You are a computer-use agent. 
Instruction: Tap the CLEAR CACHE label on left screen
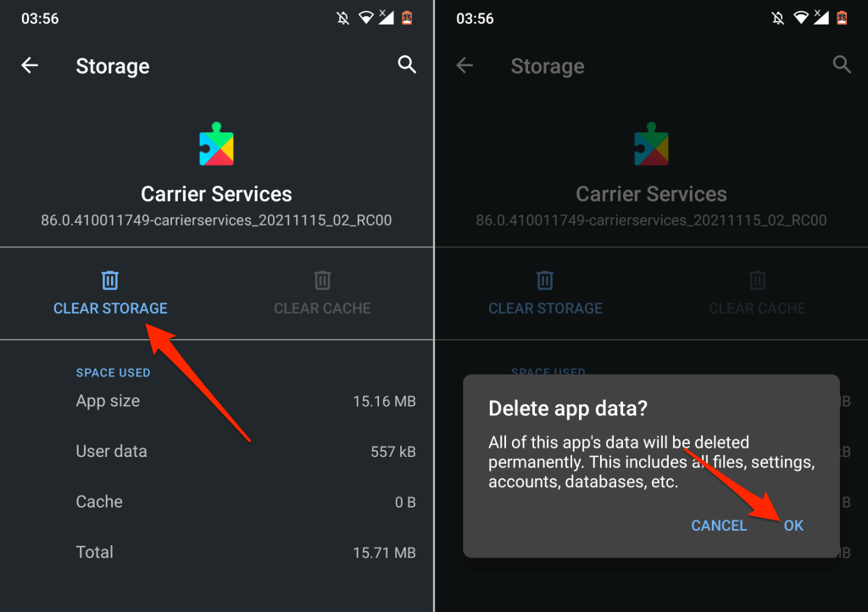click(322, 309)
